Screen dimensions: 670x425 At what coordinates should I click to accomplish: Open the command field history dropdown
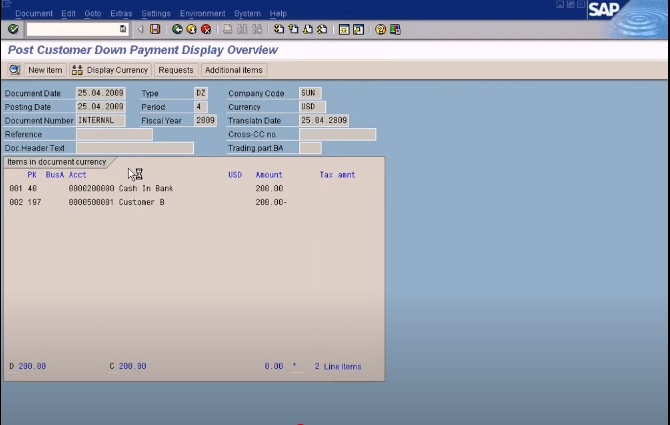pos(123,29)
